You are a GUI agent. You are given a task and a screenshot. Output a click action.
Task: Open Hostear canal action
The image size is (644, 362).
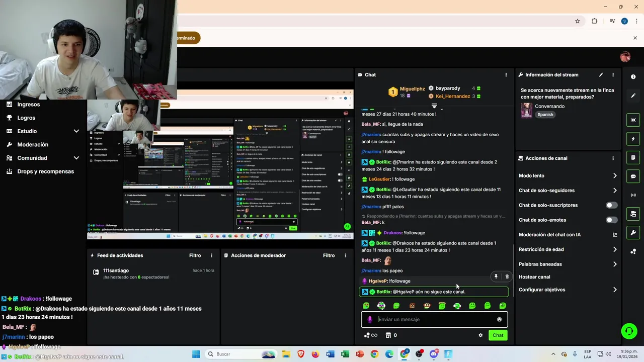point(534,277)
